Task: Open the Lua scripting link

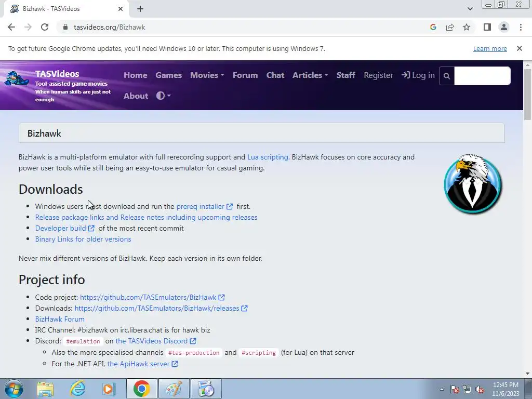Action: pos(268,157)
